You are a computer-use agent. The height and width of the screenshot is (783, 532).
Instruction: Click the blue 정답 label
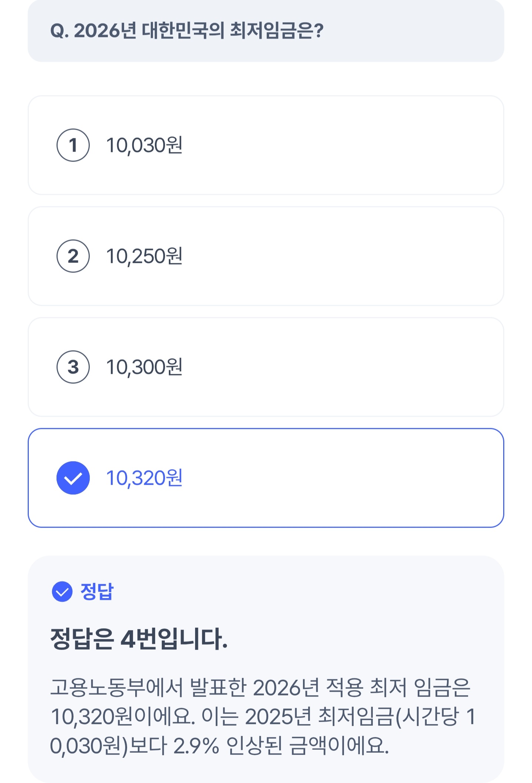[97, 592]
